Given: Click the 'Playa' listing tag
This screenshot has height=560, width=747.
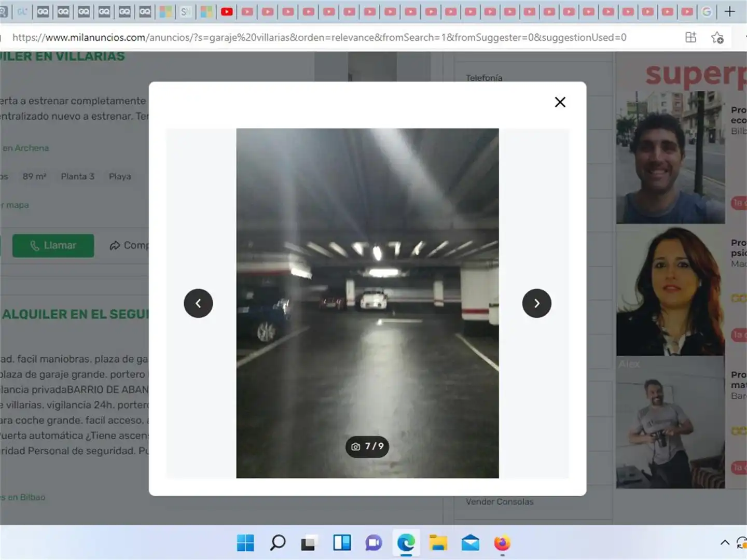Looking at the screenshot, I should [x=120, y=176].
